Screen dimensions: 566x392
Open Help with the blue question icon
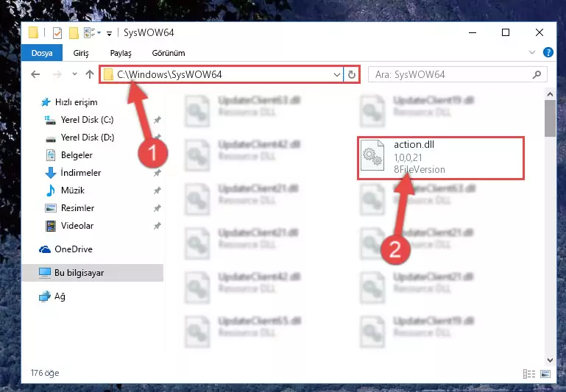(x=548, y=52)
